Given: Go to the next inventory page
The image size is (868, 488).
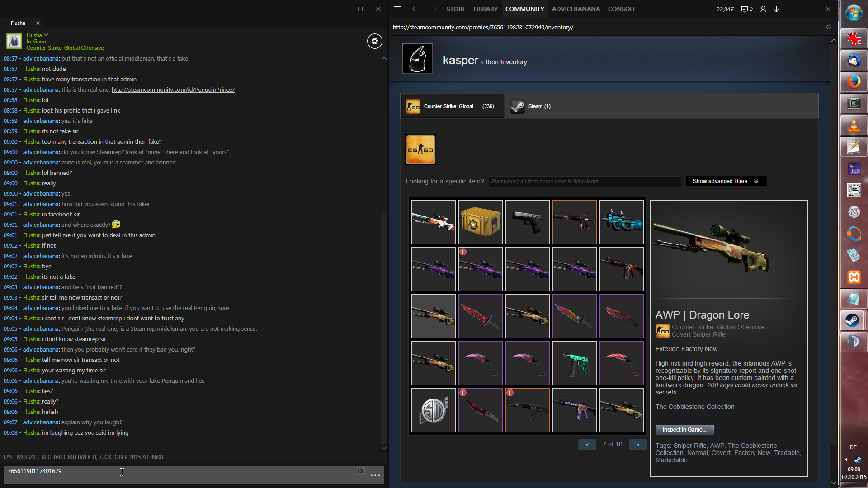Looking at the screenshot, I should click(637, 445).
